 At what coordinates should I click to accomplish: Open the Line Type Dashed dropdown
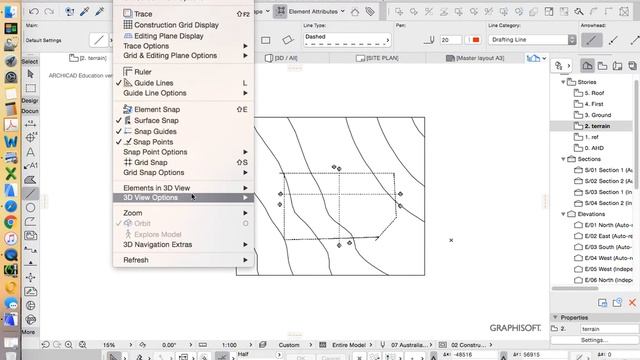pos(347,40)
